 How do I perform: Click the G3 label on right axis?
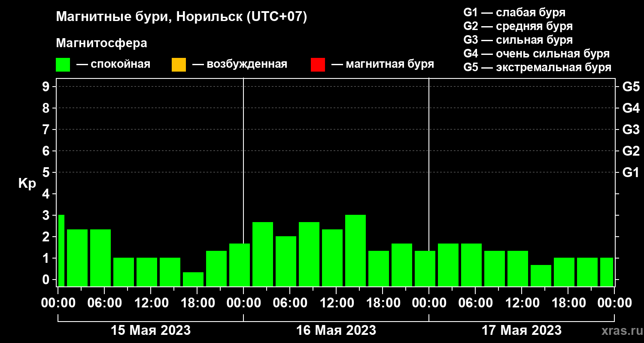(631, 129)
